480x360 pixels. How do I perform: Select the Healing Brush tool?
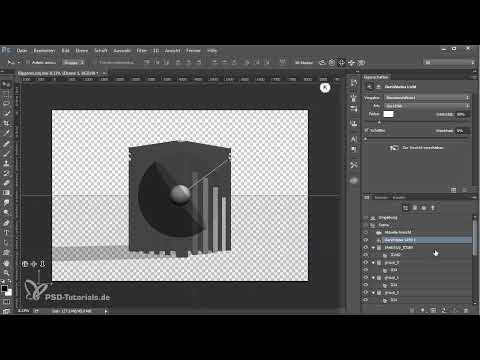(6, 144)
